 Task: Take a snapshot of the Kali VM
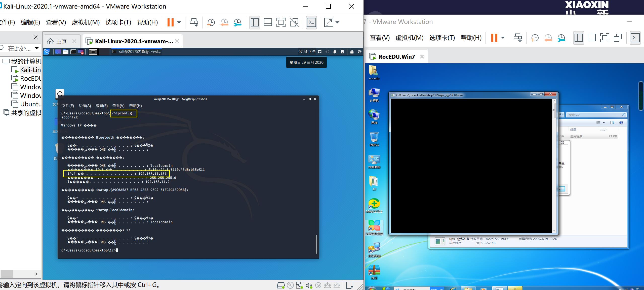[211, 22]
